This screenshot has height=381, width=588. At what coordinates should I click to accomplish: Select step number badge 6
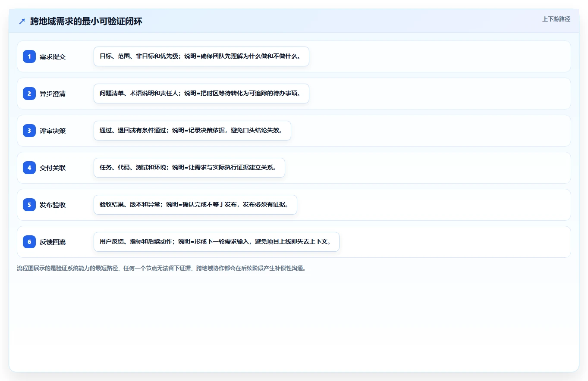click(x=29, y=242)
